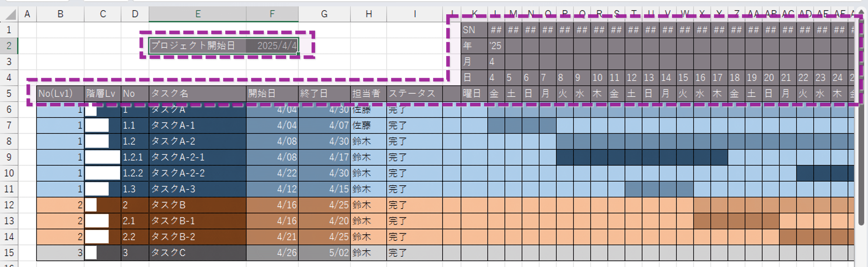Click the '25 year cell
The width and height of the screenshot is (868, 267).
(x=496, y=46)
